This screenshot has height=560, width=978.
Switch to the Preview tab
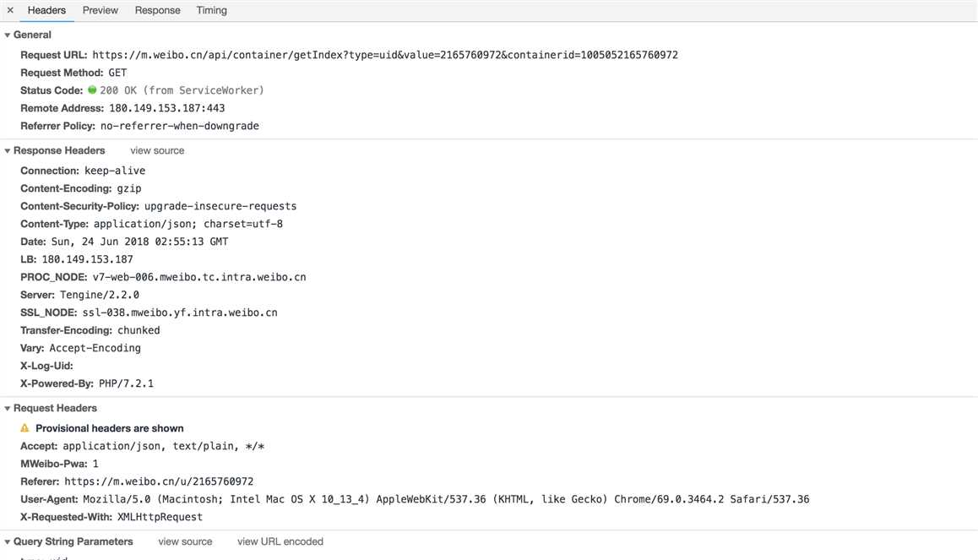101,11
